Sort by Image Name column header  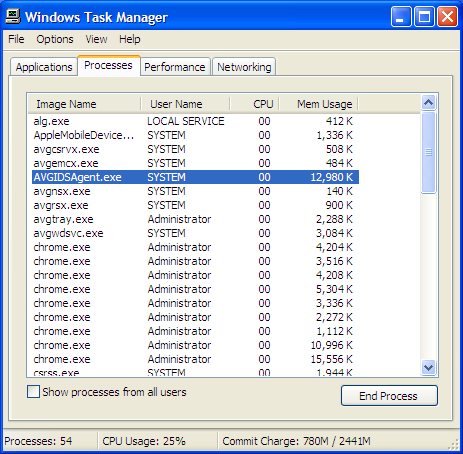click(x=84, y=104)
